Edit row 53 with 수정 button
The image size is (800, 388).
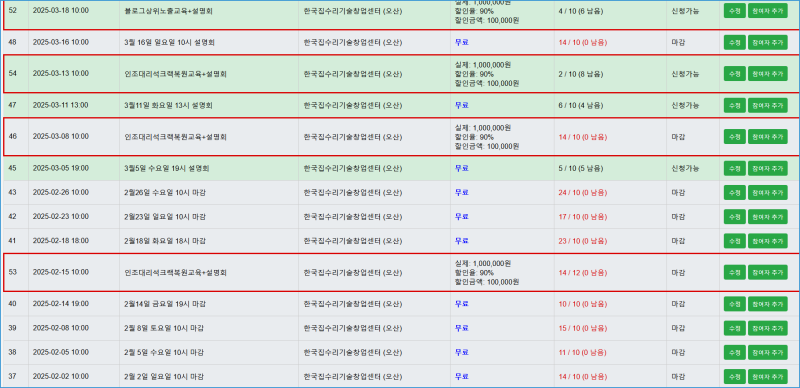click(x=735, y=272)
